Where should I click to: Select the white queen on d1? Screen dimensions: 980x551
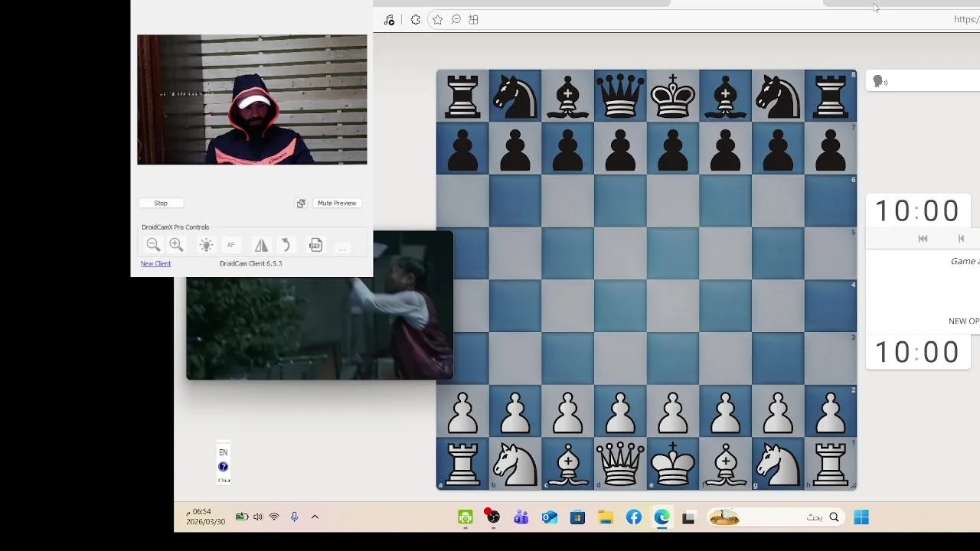[620, 464]
